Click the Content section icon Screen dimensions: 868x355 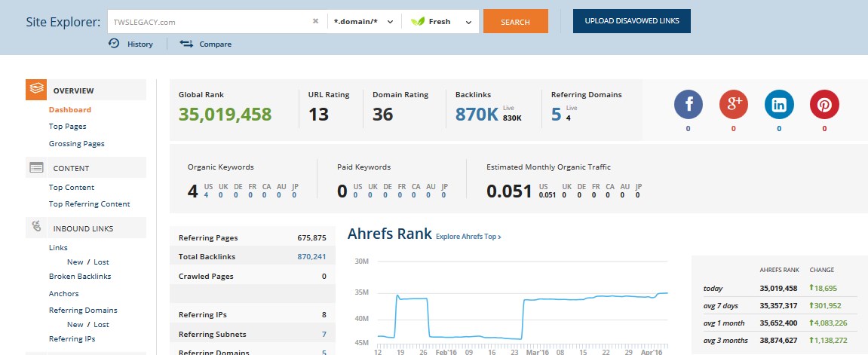[x=36, y=168]
